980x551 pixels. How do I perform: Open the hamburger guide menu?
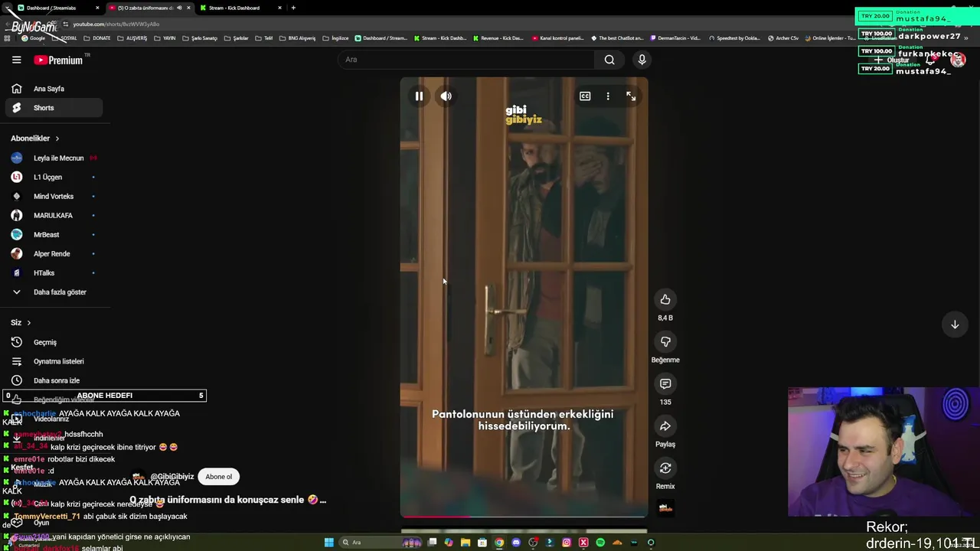16,60
